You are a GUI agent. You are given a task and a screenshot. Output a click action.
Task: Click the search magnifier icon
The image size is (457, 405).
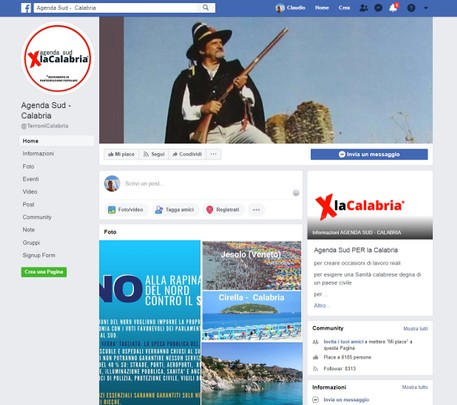point(206,7)
